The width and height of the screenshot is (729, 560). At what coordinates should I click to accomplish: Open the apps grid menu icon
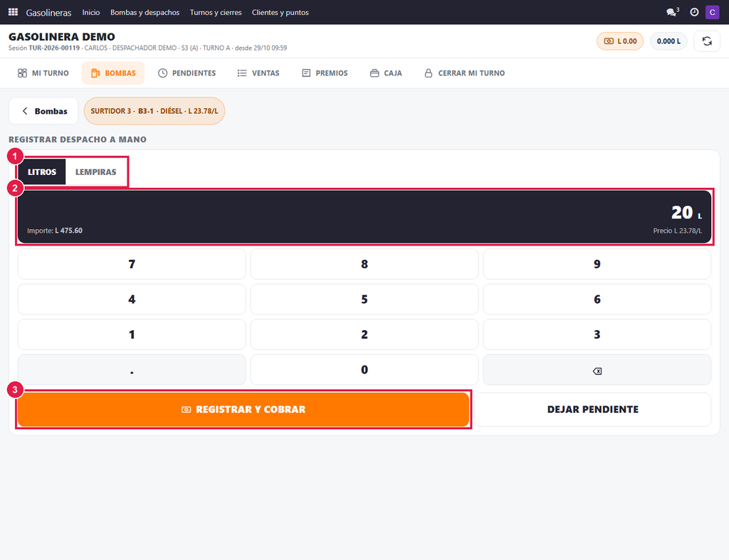click(13, 12)
